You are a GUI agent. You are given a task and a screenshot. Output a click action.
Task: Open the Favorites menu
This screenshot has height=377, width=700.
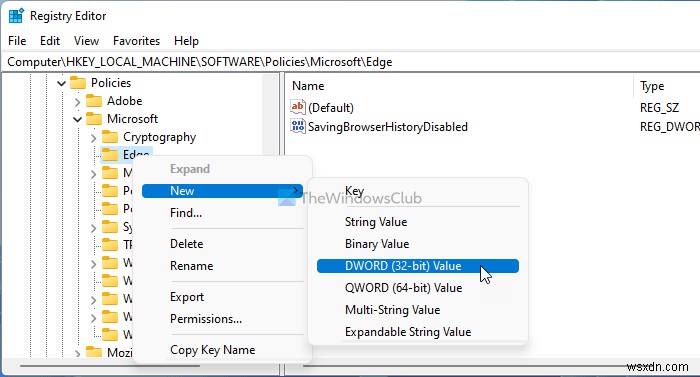pyautogui.click(x=136, y=41)
